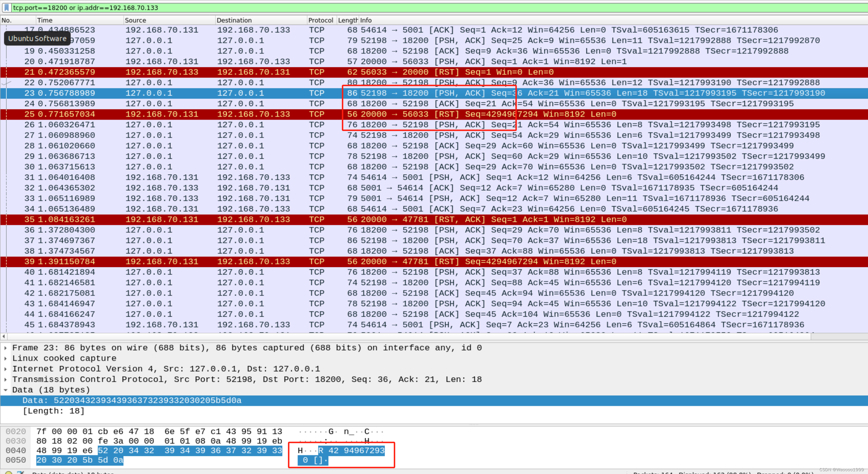Image resolution: width=868 pixels, height=474 pixels.
Task: Select packet 34 at time 1.065136489
Action: [x=434, y=209]
